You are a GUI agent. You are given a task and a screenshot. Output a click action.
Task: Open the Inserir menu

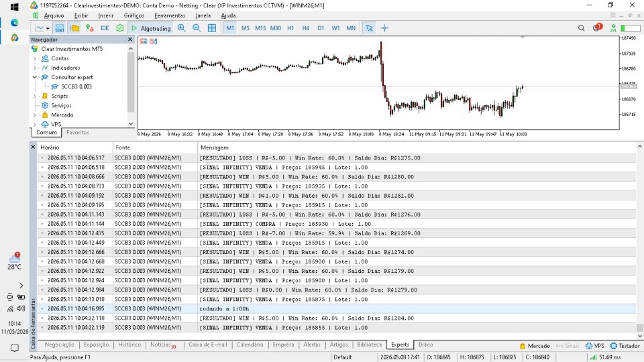coord(106,15)
